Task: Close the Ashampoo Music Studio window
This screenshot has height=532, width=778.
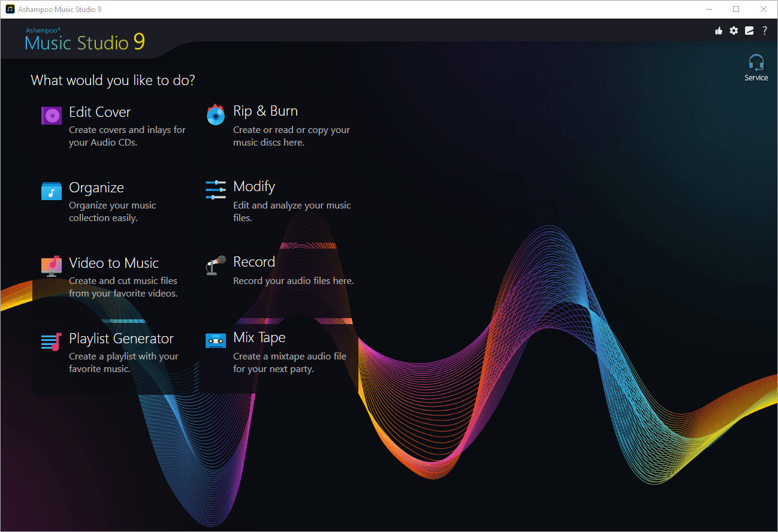Action: point(763,9)
